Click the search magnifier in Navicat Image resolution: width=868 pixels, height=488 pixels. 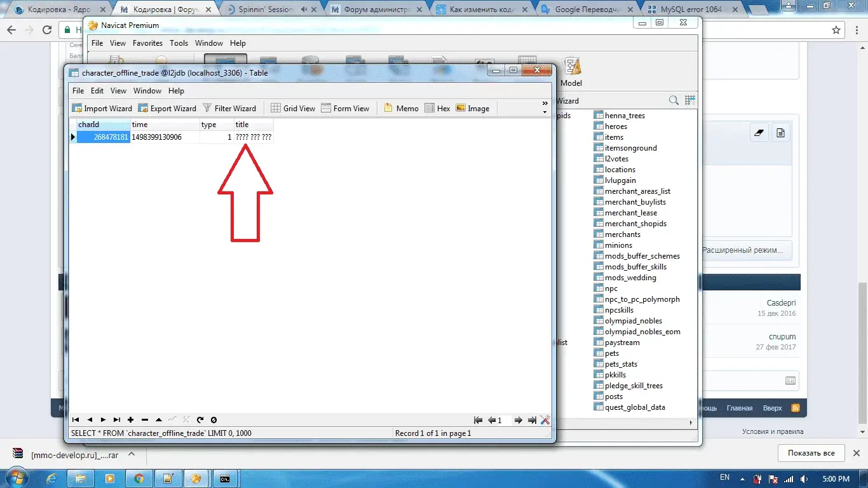coord(674,100)
